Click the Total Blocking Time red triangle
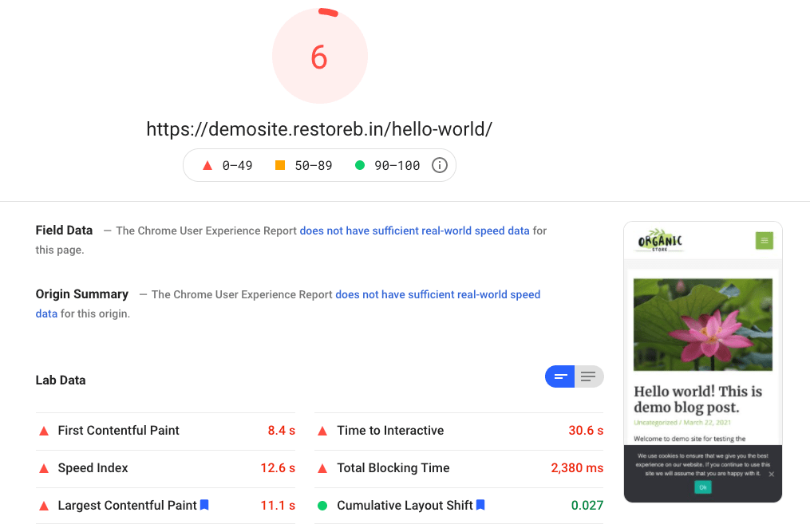The height and width of the screenshot is (532, 810). pos(322,468)
